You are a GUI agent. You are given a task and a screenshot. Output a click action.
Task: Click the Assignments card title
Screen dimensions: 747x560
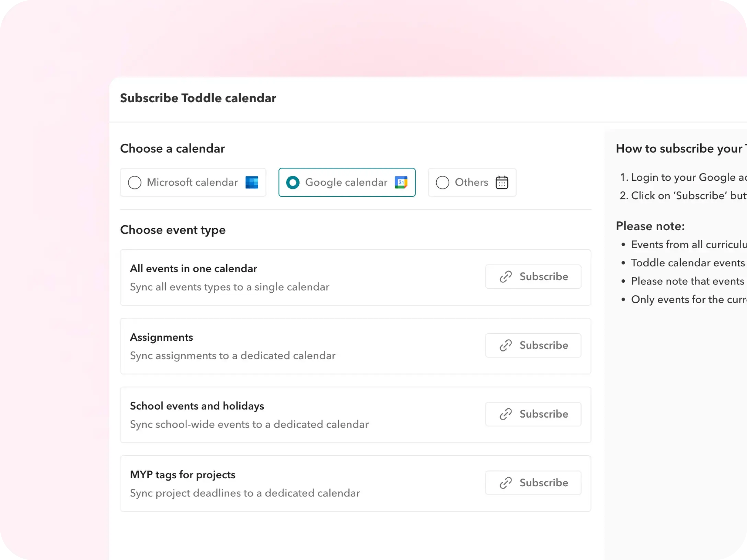click(x=161, y=337)
